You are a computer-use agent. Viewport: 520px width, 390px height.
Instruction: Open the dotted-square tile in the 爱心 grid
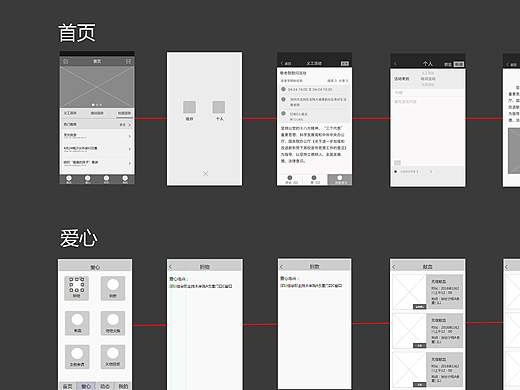pyautogui.click(x=77, y=288)
